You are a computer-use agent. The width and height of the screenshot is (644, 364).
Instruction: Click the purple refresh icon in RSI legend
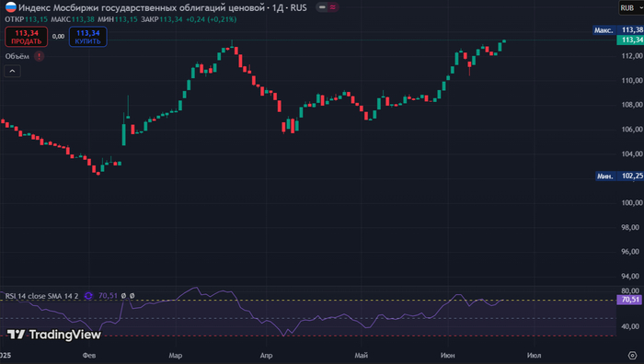coord(88,295)
